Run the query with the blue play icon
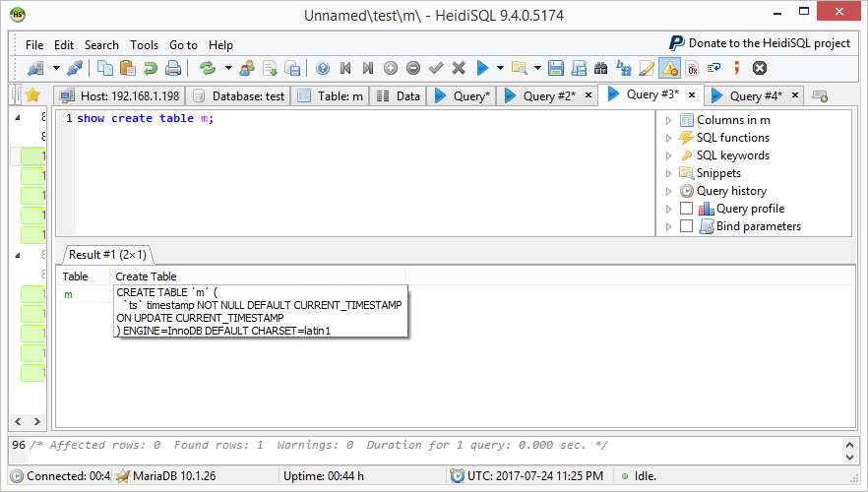This screenshot has width=868, height=492. click(x=482, y=68)
